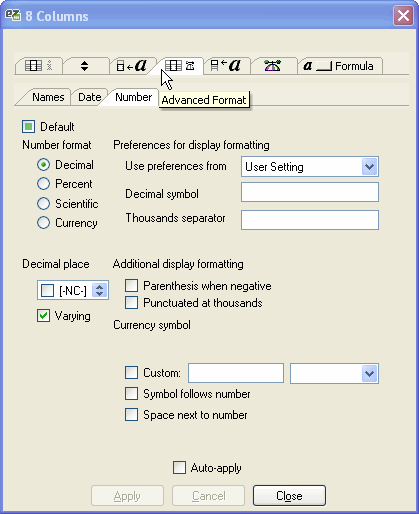Image resolution: width=419 pixels, height=514 pixels.
Task: Select the Percent number format
Action: 43,184
